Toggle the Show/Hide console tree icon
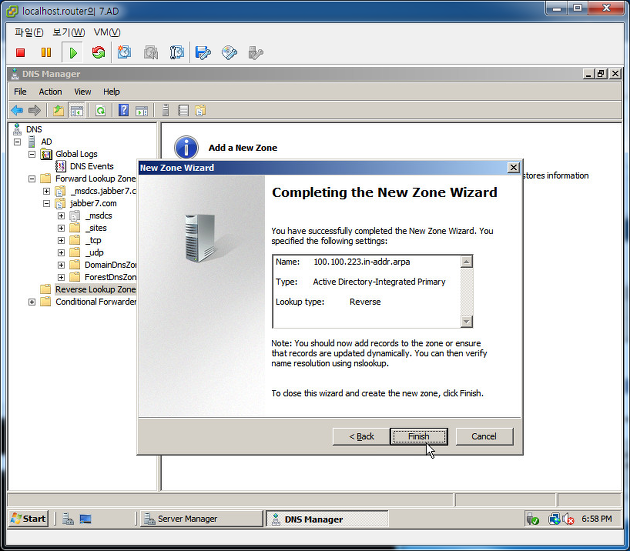630x551 pixels. point(77,110)
